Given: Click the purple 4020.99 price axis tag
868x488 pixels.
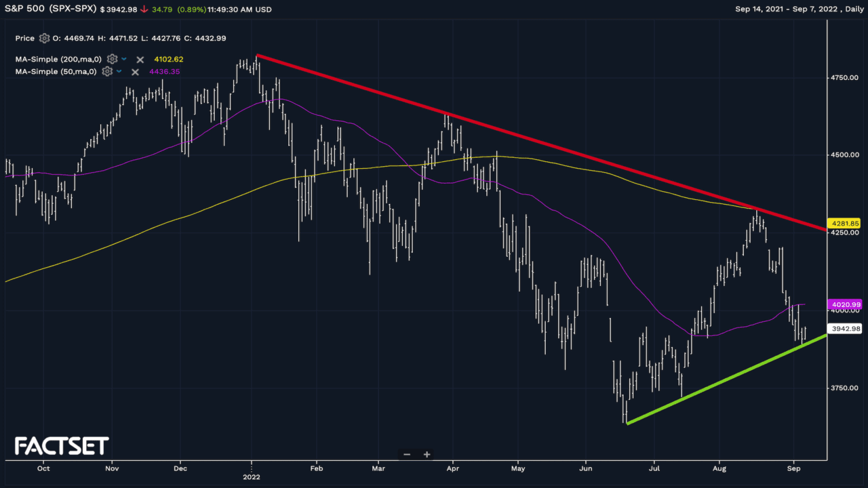Looking at the screenshot, I should point(845,305).
